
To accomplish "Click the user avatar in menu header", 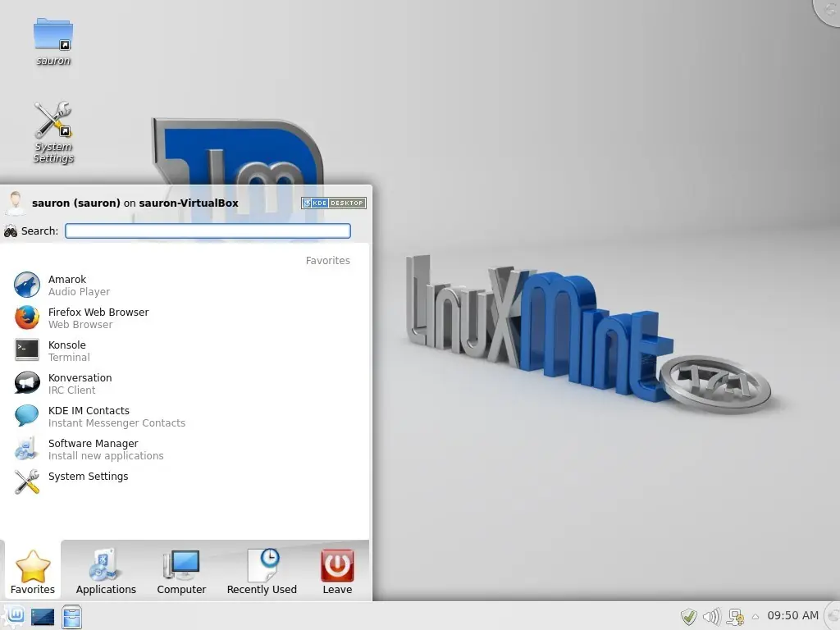I will [15, 203].
